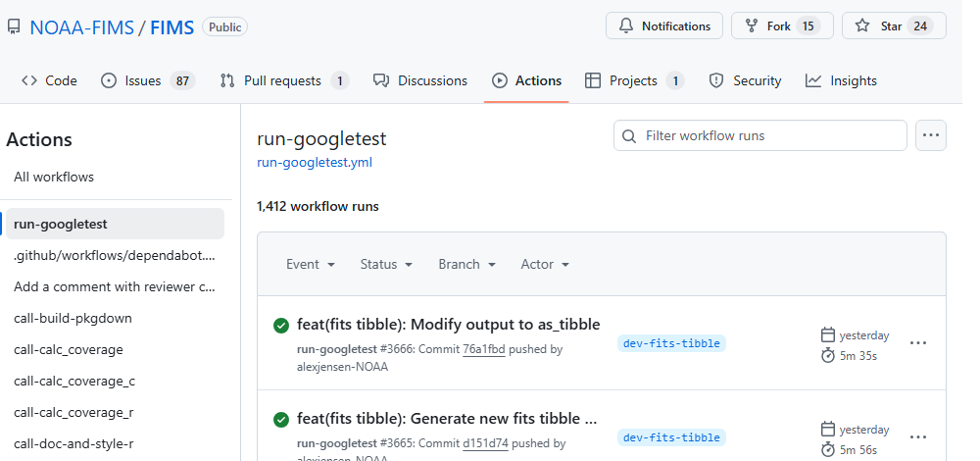The image size is (980, 461).
Task: Click the Discussions speech bubbles icon
Action: tap(381, 80)
